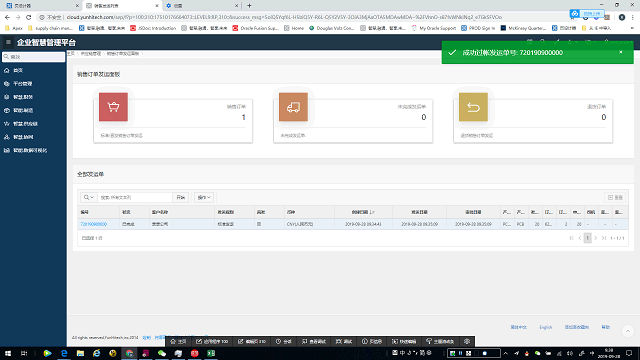Open the JSDoc Introduction bookmark
Viewport: 640px width, 360px height.
tap(153, 28)
